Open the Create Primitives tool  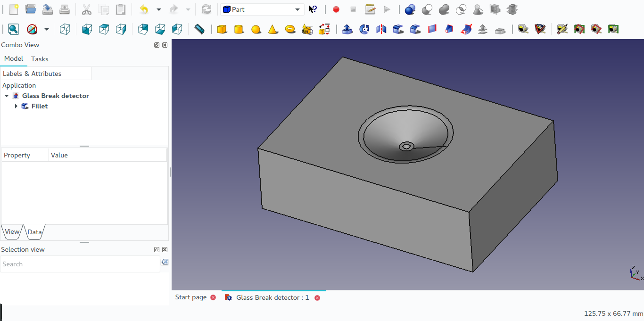[x=307, y=29]
